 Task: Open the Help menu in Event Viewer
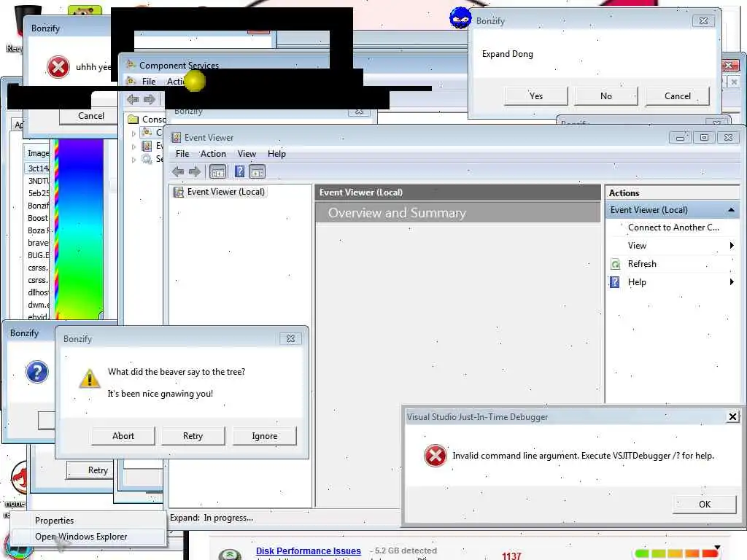276,154
